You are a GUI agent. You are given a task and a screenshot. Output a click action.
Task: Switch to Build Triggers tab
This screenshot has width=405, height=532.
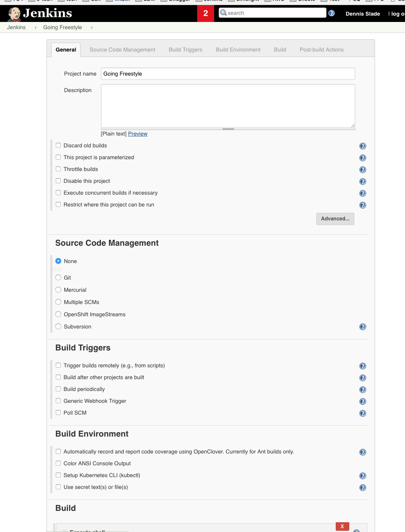pyautogui.click(x=185, y=50)
